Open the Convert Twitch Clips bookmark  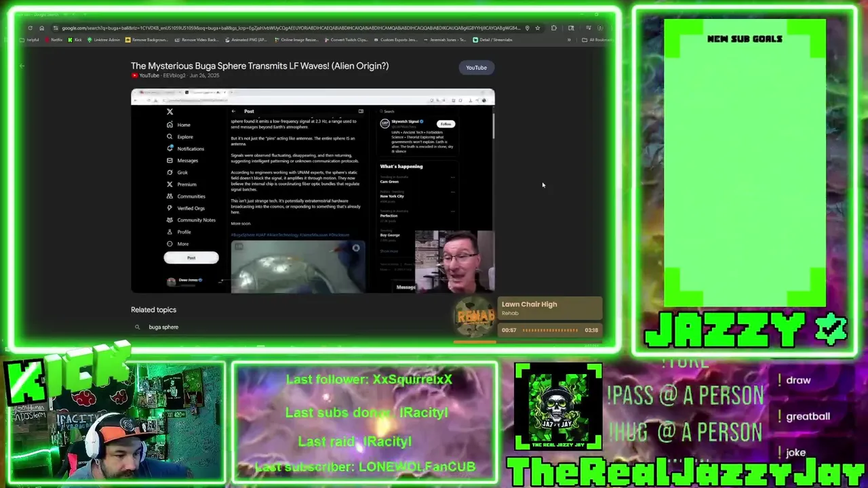click(346, 40)
